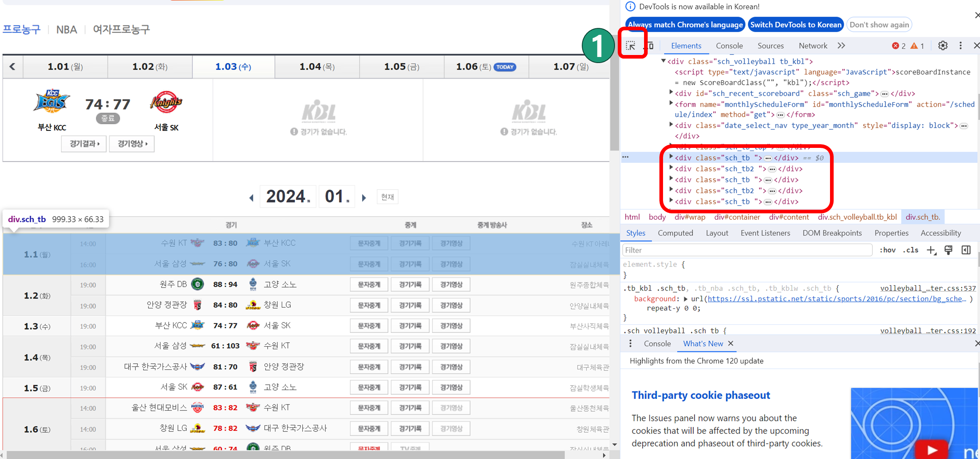Open DevTools settings gear
Image resolution: width=980 pixels, height=459 pixels.
[x=942, y=46]
